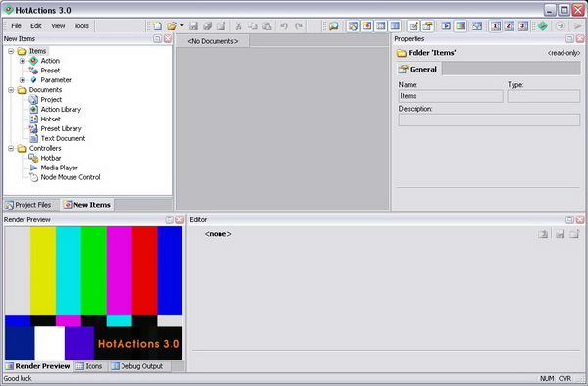Select the Hotset document item

pos(51,120)
